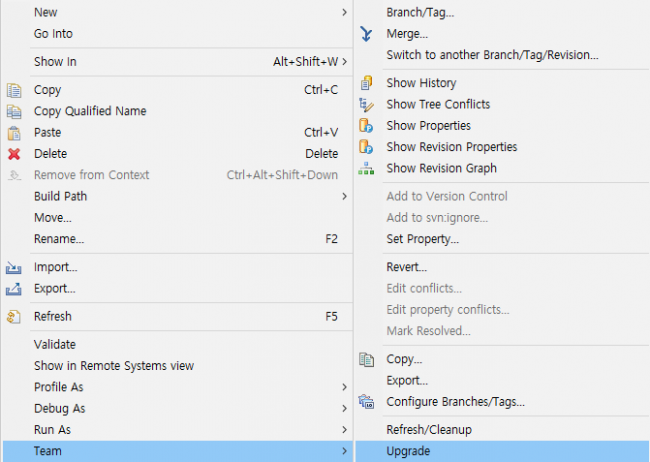This screenshot has width=650, height=462.
Task: Choose Set Property menu entry
Action: 422,239
